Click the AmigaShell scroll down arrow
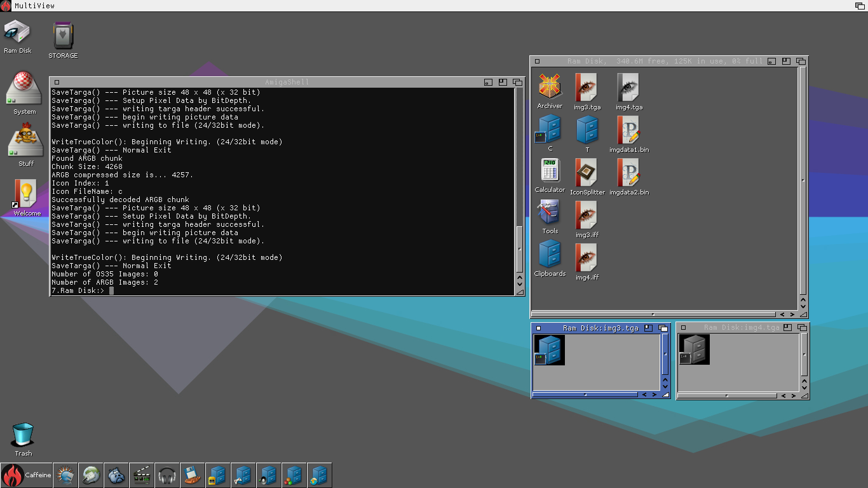Image resolution: width=868 pixels, height=488 pixels. [520, 284]
